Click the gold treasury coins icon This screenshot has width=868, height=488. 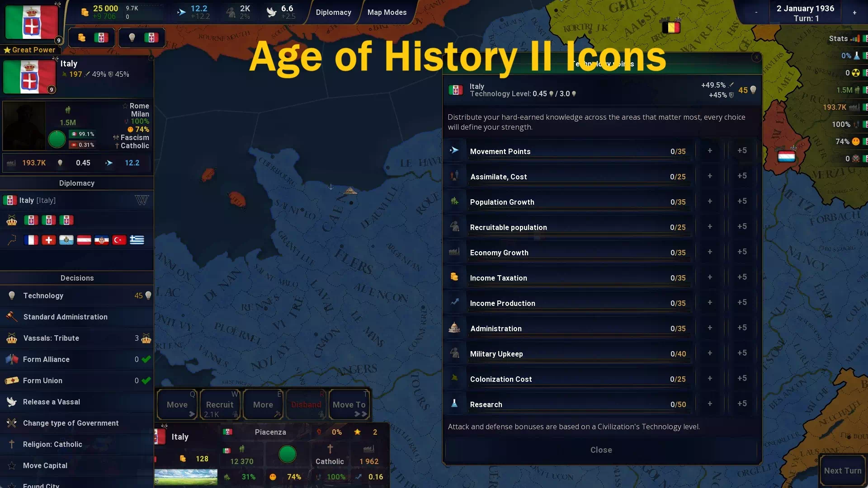click(x=85, y=12)
